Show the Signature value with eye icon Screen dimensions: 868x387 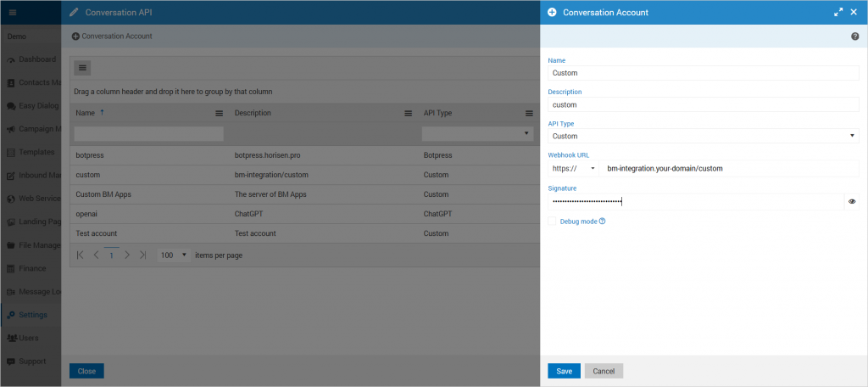coord(852,202)
